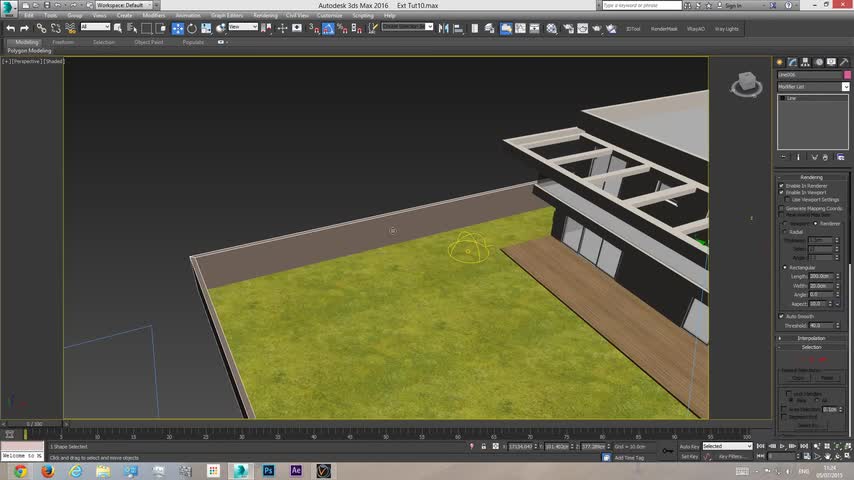Select the Select and Move tool
854x480 pixels.
[x=178, y=28]
